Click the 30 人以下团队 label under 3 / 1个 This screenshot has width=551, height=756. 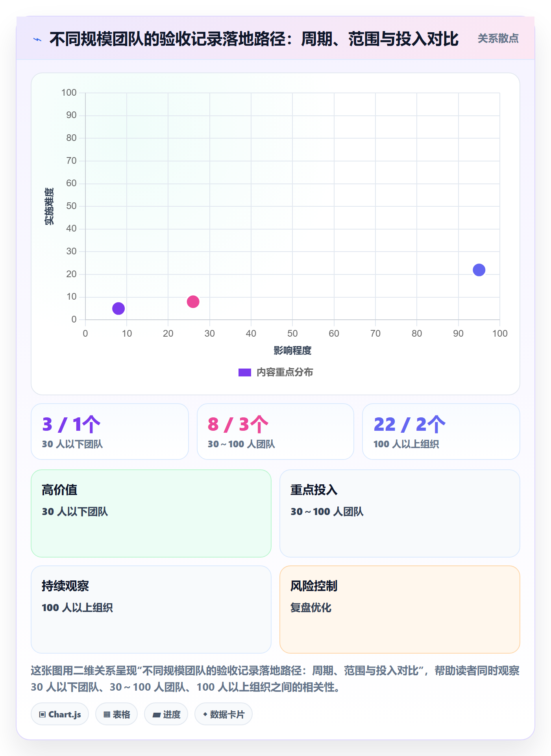(x=72, y=444)
